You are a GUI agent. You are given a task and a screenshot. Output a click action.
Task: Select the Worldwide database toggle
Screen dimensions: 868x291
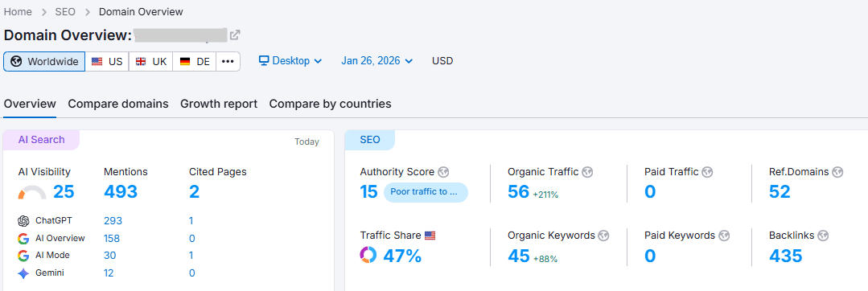pyautogui.click(x=44, y=61)
